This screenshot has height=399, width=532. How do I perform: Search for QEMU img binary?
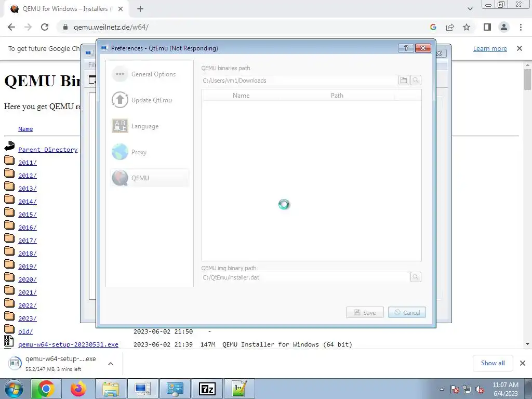416,277
